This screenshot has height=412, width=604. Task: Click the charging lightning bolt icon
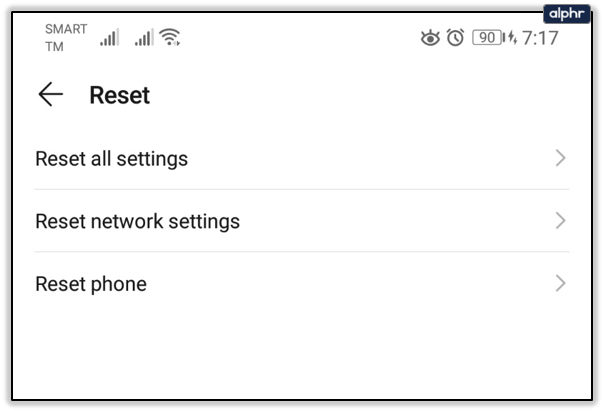(512, 37)
